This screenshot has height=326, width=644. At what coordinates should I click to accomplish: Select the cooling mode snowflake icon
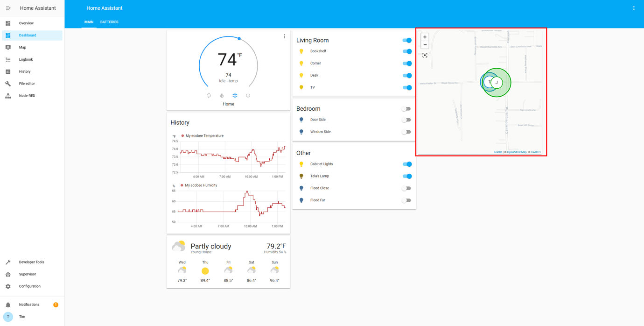pyautogui.click(x=235, y=95)
